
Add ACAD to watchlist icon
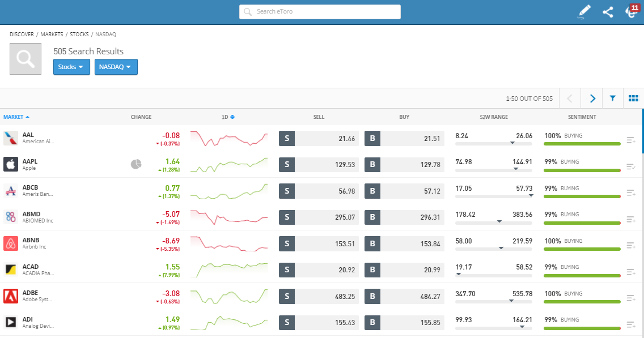(631, 272)
